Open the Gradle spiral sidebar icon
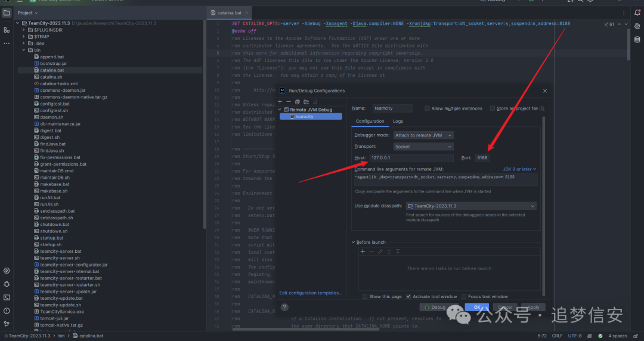Viewport: 644px width, 341px height. pos(637,26)
